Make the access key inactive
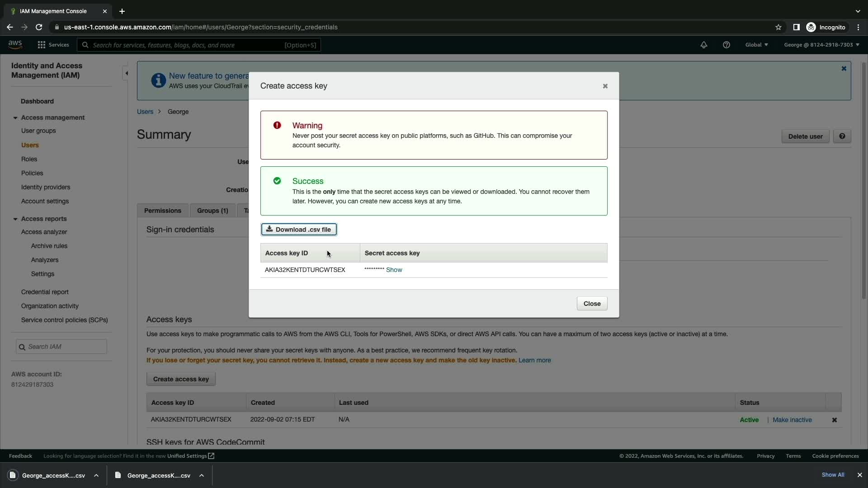The width and height of the screenshot is (868, 488). 792,420
